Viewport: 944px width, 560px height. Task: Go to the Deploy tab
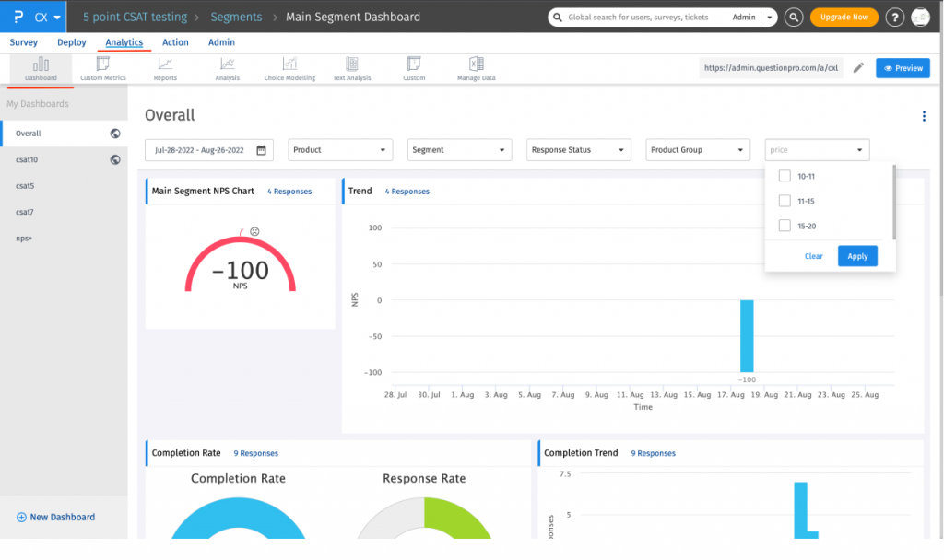[72, 42]
